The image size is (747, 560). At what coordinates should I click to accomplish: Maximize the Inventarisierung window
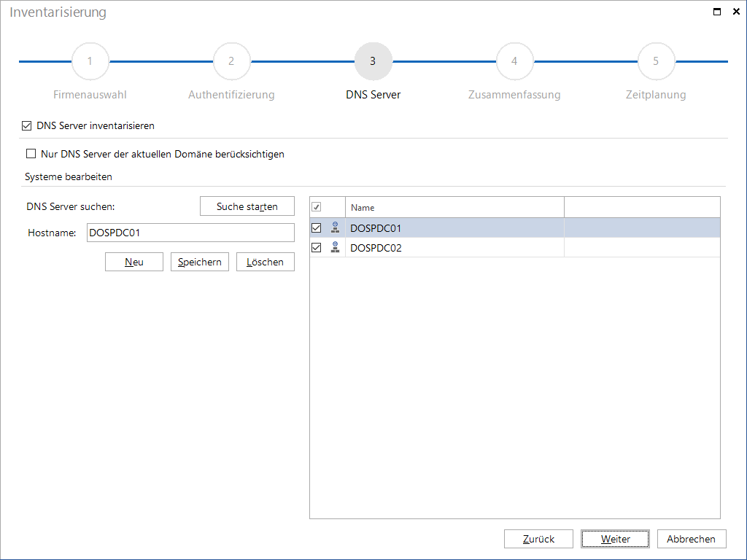tap(716, 12)
